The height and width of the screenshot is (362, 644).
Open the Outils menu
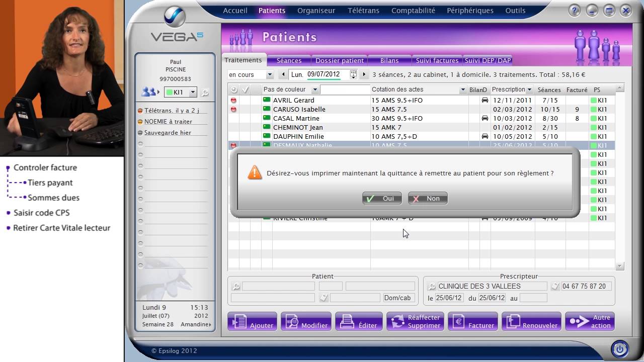(x=515, y=10)
